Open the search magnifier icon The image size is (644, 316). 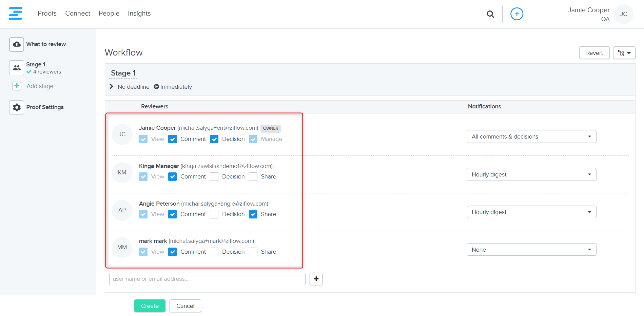pos(490,14)
